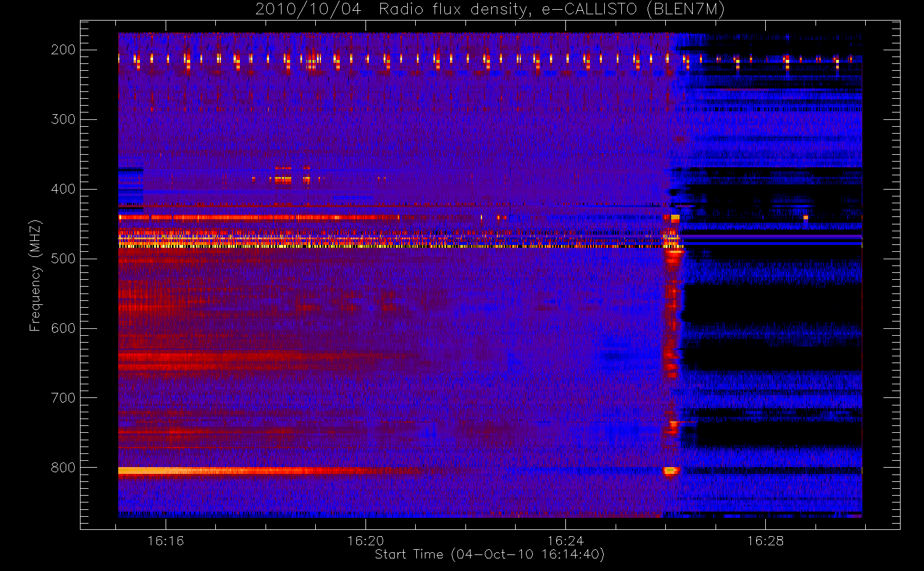Click the 16:28 time tick label
This screenshot has width=924, height=571.
[x=765, y=541]
